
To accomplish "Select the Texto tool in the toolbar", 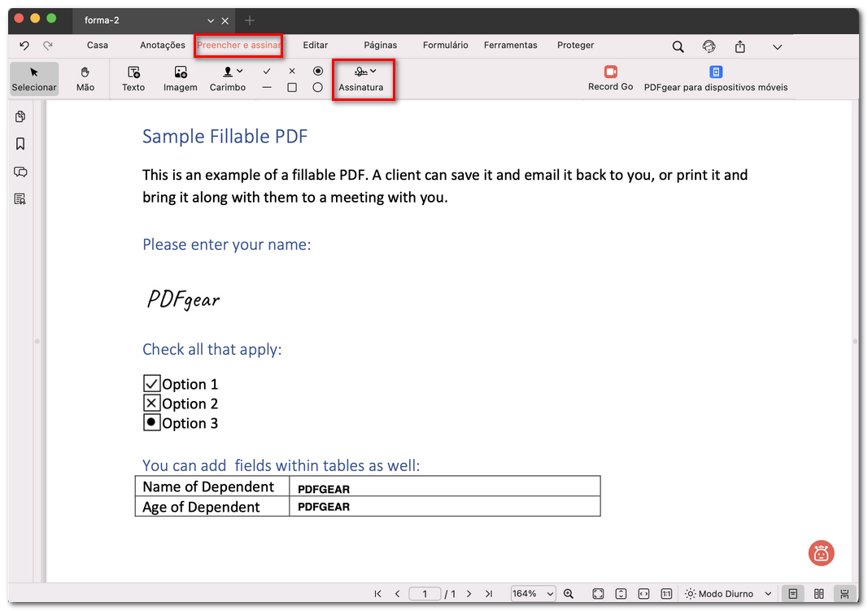I will [133, 79].
